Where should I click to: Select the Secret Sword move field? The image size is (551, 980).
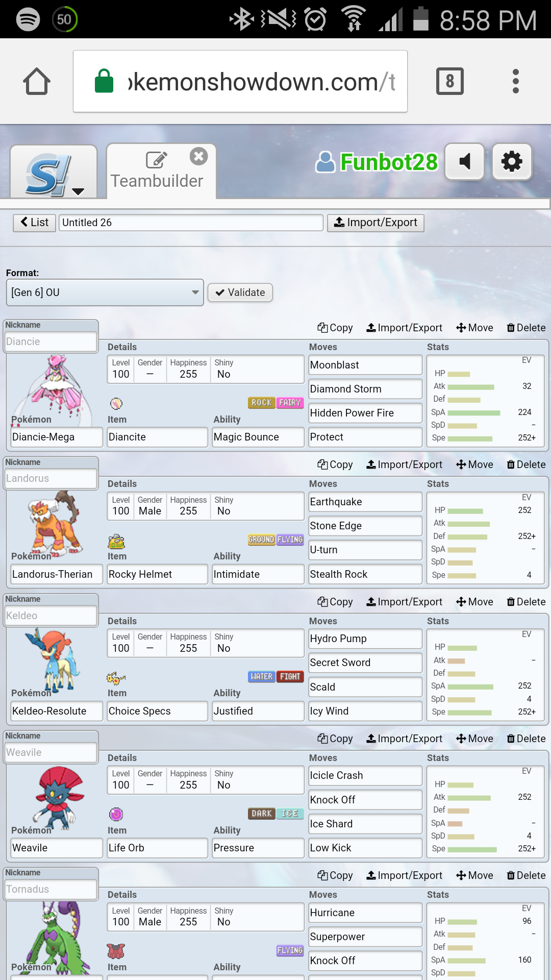365,663
